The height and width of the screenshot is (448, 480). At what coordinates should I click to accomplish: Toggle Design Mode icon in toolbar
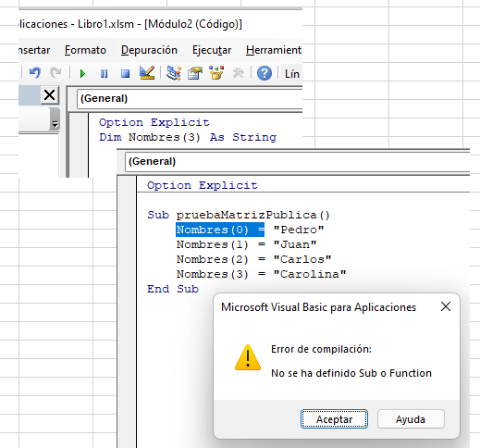pyautogui.click(x=147, y=73)
